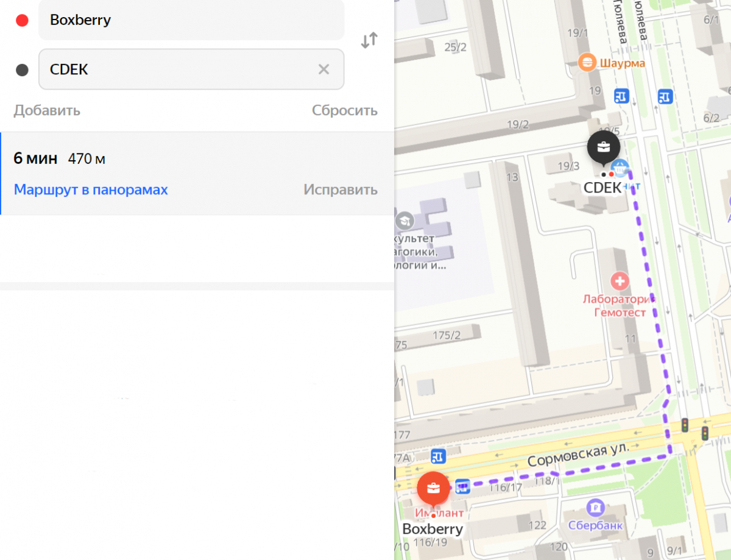Click the Сбербанк label on the map
The width and height of the screenshot is (731, 560).
click(x=596, y=525)
